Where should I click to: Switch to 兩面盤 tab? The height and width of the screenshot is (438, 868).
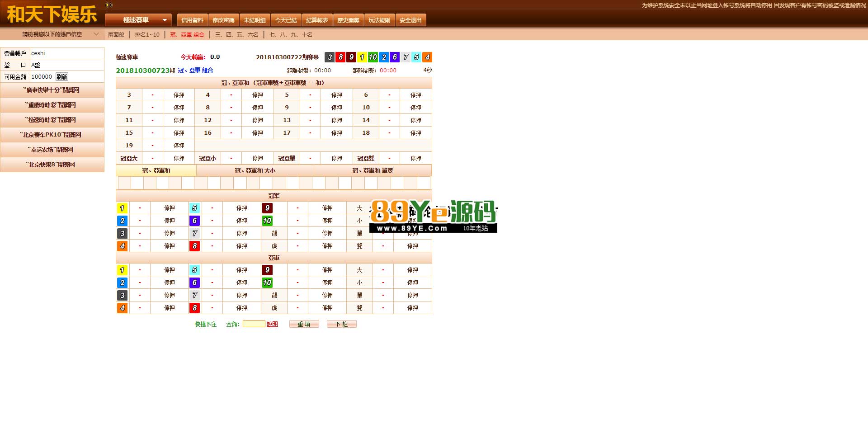[x=116, y=34]
